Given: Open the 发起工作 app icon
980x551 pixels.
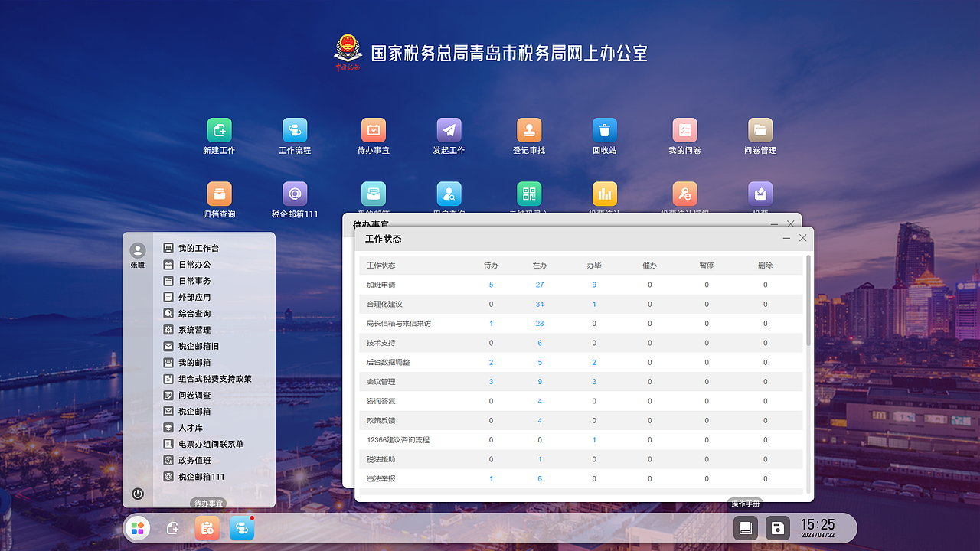Looking at the screenshot, I should point(449,130).
